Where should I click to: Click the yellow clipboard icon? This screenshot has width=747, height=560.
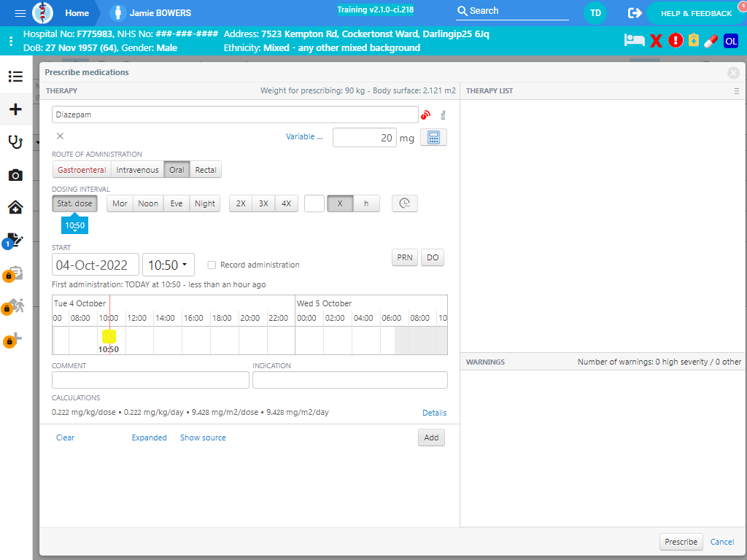[694, 41]
